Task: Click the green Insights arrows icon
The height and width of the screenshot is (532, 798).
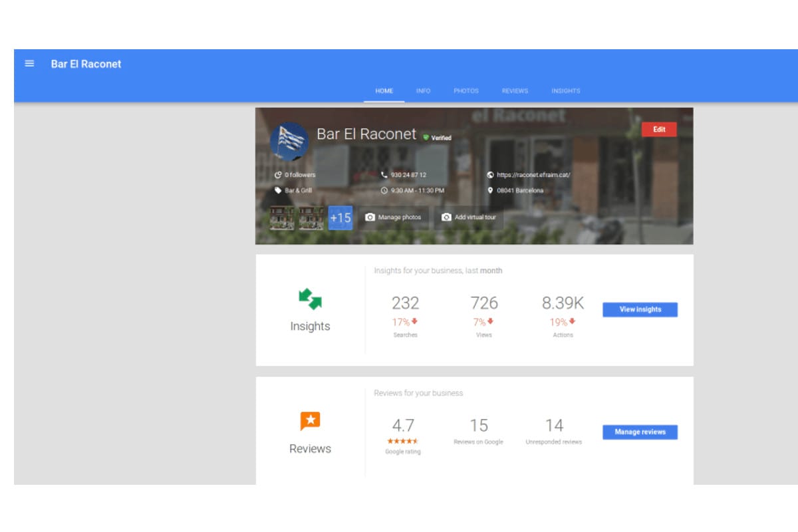Action: (x=310, y=299)
